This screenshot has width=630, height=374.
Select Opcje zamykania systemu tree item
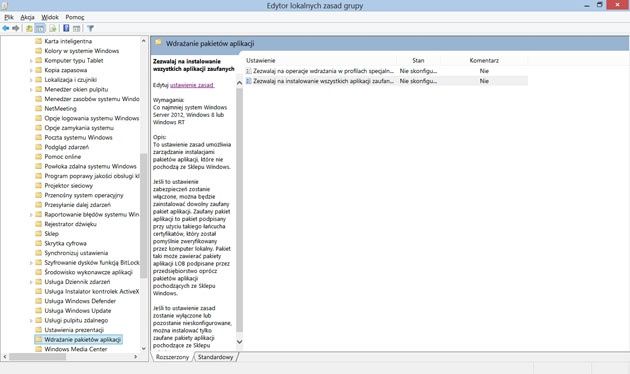pyautogui.click(x=79, y=128)
